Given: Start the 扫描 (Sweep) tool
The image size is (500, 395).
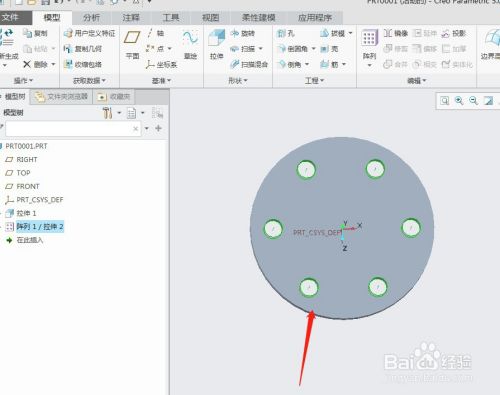Looking at the screenshot, I should (x=243, y=49).
